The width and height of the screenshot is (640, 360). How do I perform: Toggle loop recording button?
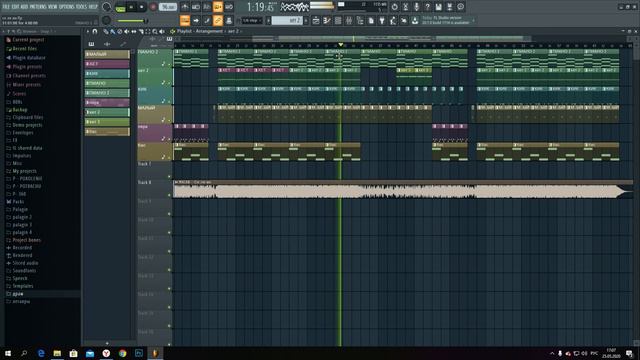(x=229, y=7)
